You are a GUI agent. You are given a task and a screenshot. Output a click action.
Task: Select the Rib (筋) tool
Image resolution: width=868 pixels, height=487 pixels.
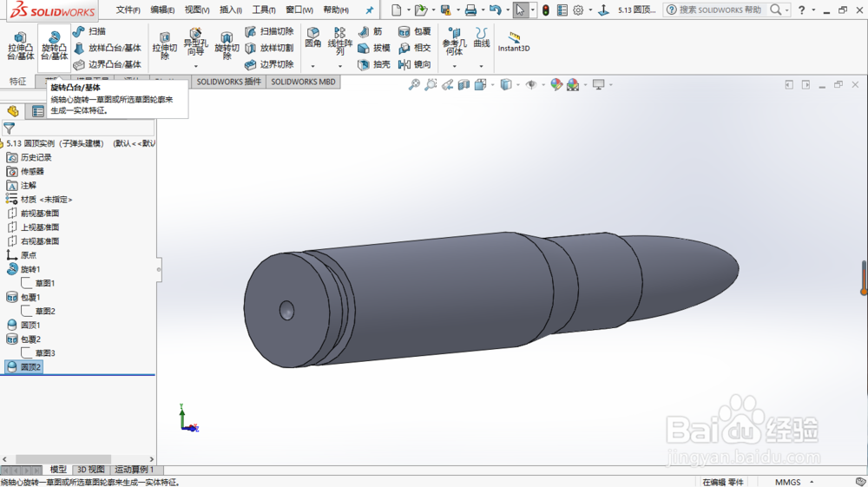point(371,31)
